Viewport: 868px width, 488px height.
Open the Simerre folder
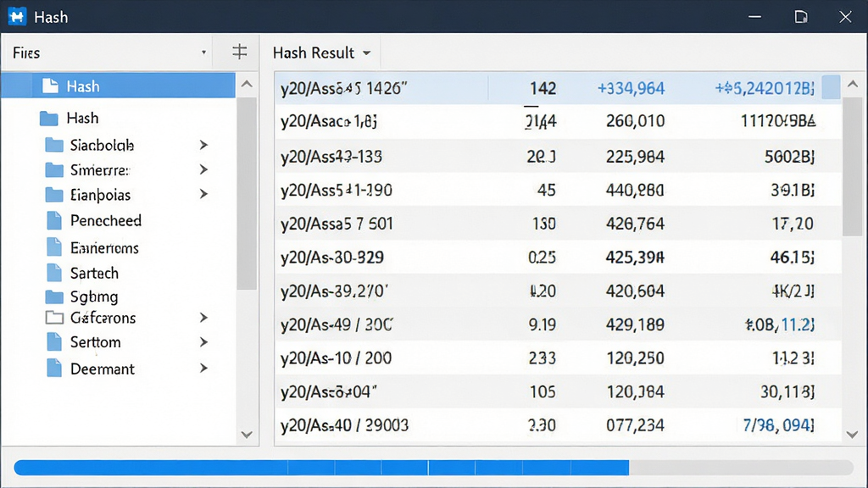click(x=100, y=169)
